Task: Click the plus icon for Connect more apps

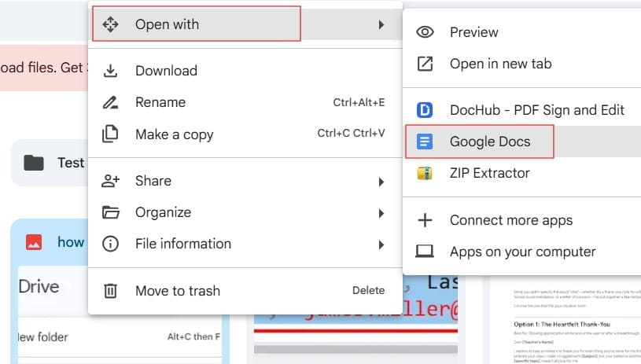Action: (425, 220)
